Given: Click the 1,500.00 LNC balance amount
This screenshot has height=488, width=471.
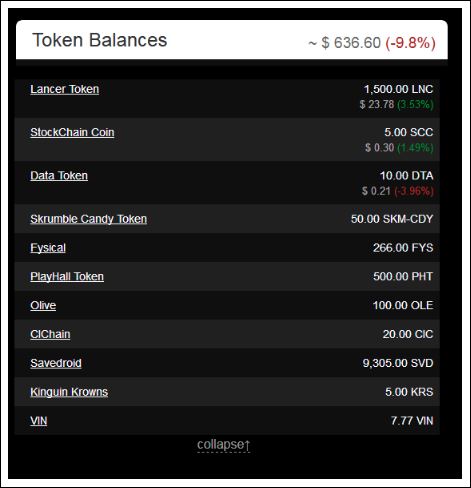Looking at the screenshot, I should 398,89.
